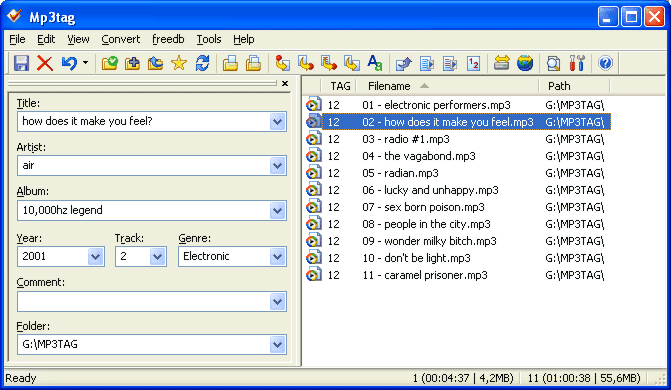Click the second document-with-arrow toolbar icon

click(450, 63)
